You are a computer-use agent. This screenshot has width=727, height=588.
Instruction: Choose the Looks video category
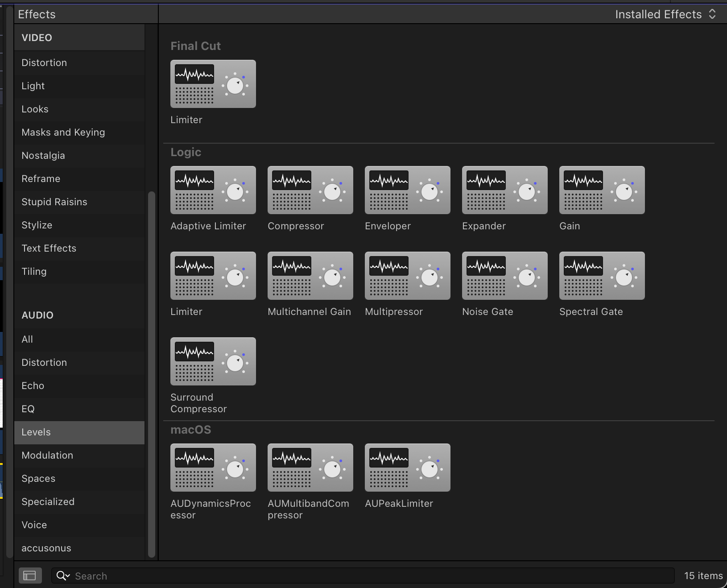pyautogui.click(x=79, y=109)
